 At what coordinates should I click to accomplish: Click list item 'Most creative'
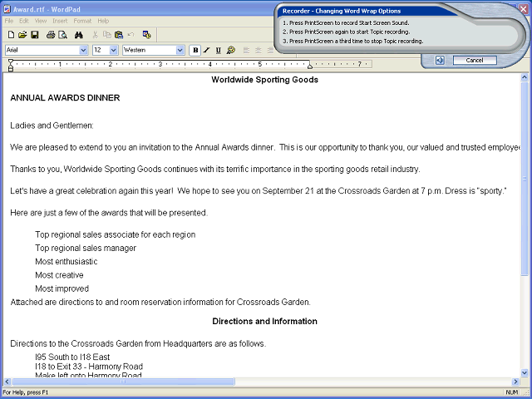point(59,275)
